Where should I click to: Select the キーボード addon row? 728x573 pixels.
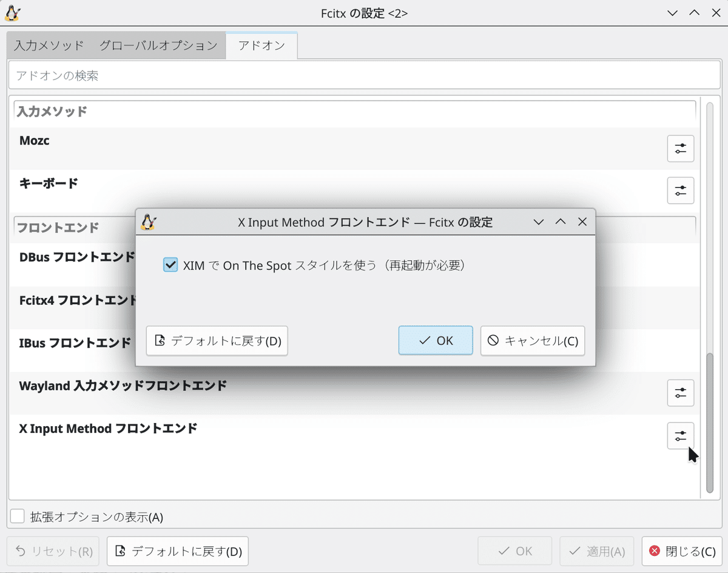[x=355, y=191]
